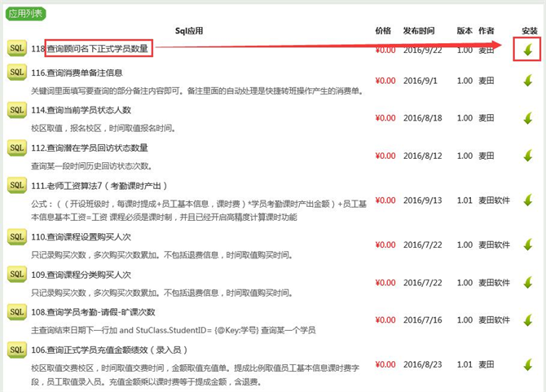
Task: Click the 发布时间 column header
Action: (x=421, y=30)
